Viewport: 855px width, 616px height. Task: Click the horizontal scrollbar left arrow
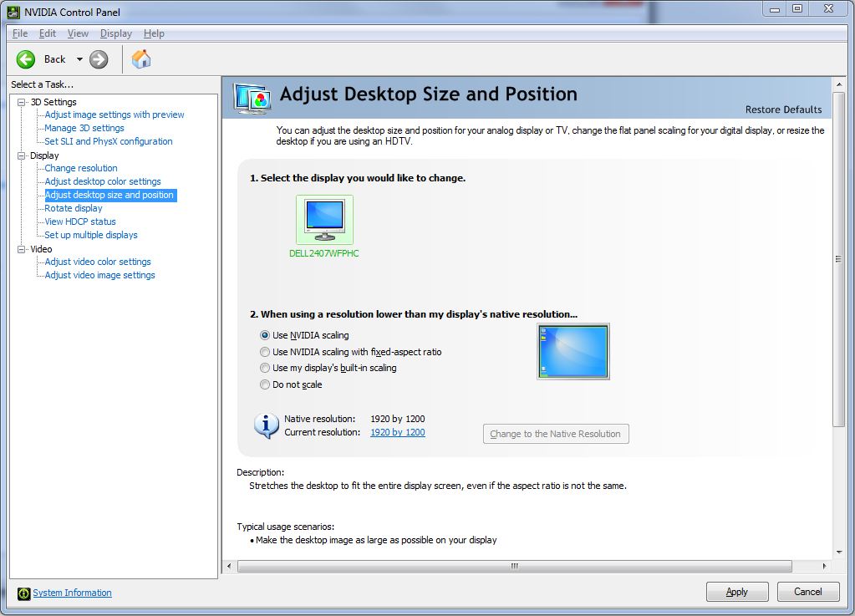click(x=229, y=567)
